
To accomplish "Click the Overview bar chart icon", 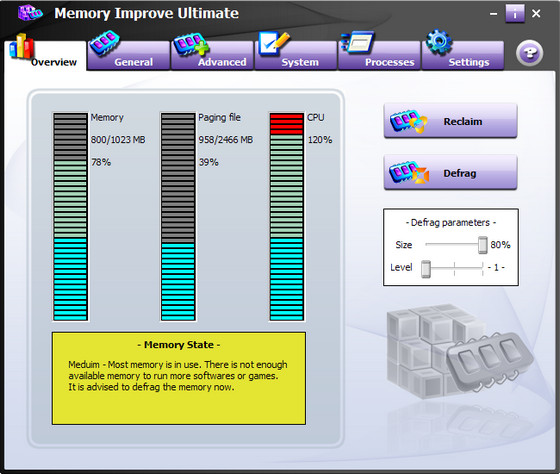I will pyautogui.click(x=21, y=46).
